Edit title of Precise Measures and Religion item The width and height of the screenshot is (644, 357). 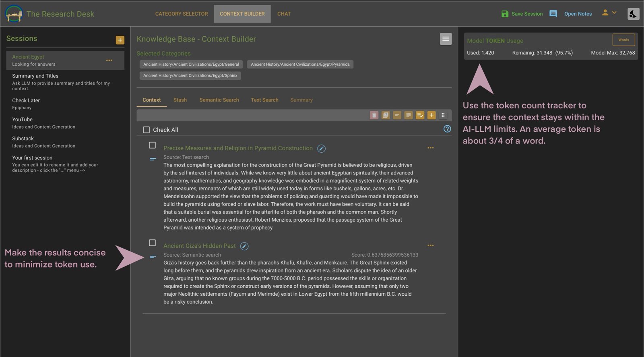321,149
